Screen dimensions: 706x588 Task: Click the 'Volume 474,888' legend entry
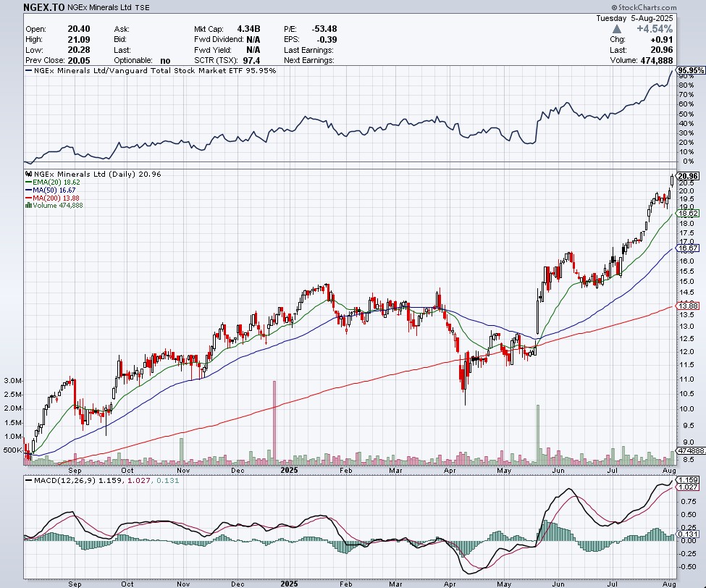pyautogui.click(x=54, y=206)
